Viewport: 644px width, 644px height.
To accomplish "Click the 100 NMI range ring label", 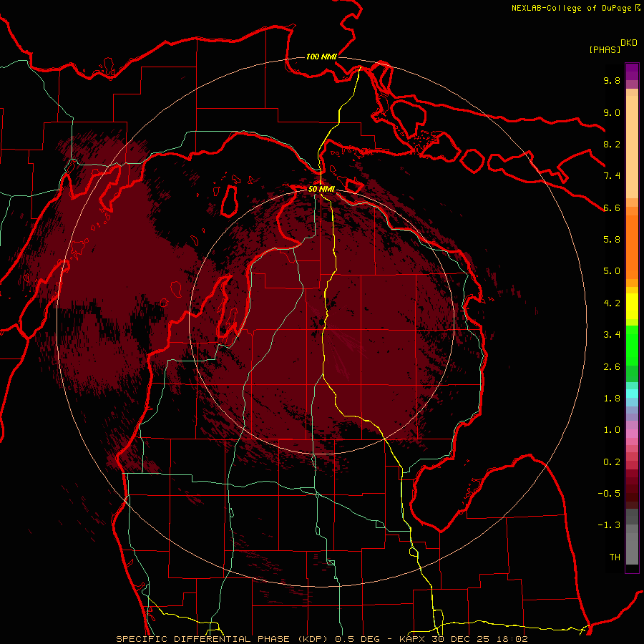I will coord(321,57).
